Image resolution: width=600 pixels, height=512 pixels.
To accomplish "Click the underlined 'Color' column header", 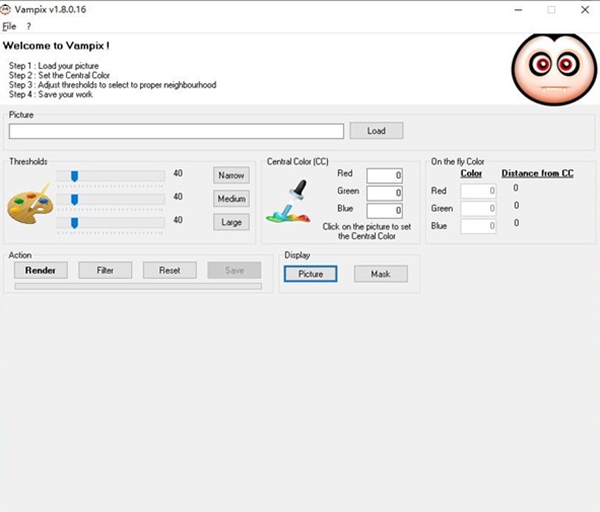I will coord(471,173).
